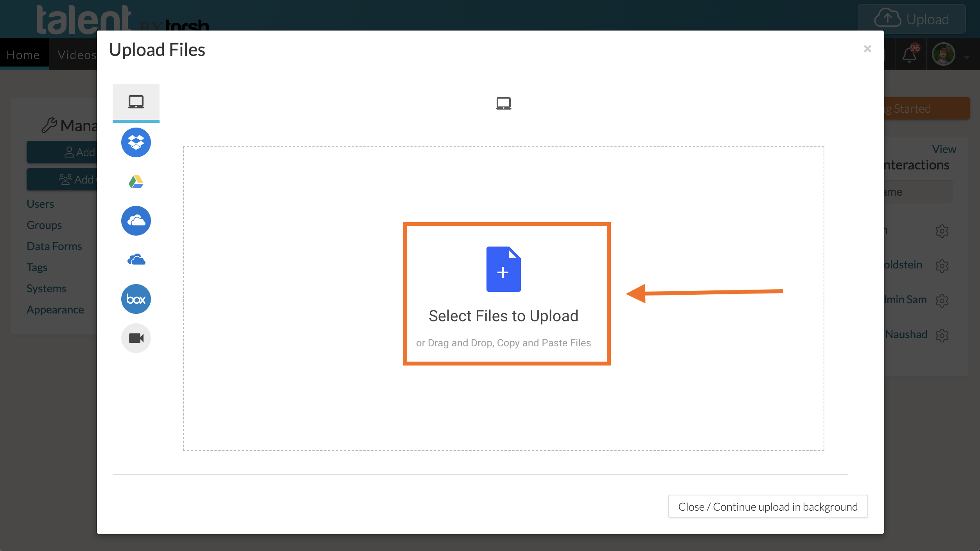This screenshot has height=551, width=980.
Task: Open the Data Forms sidebar link
Action: 54,246
